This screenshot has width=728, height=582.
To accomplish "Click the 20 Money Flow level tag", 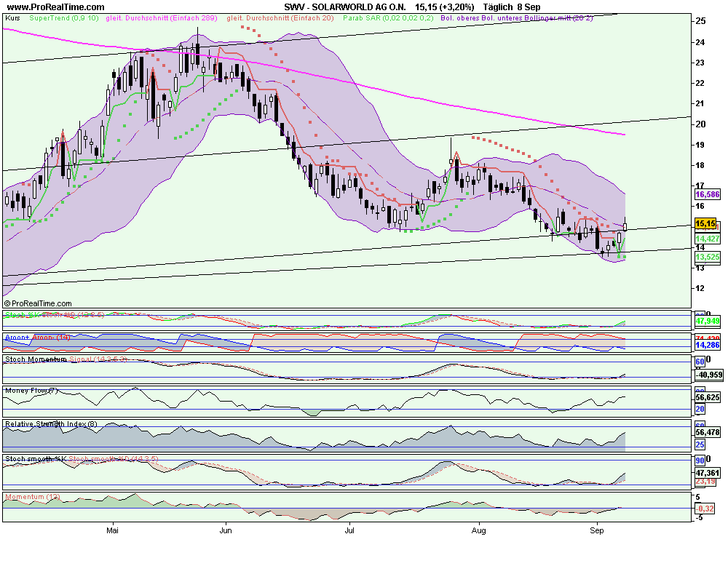I will (x=700, y=410).
